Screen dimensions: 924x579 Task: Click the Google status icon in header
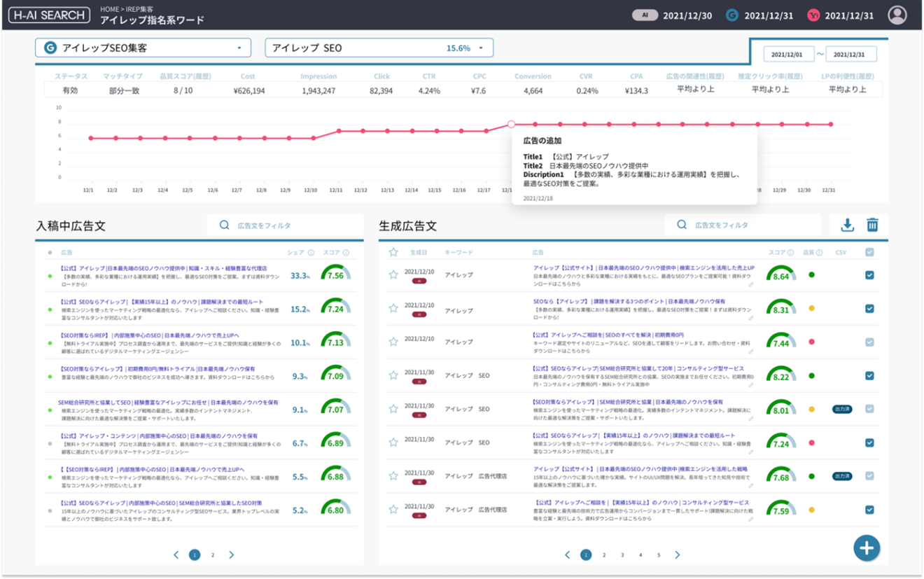[732, 15]
